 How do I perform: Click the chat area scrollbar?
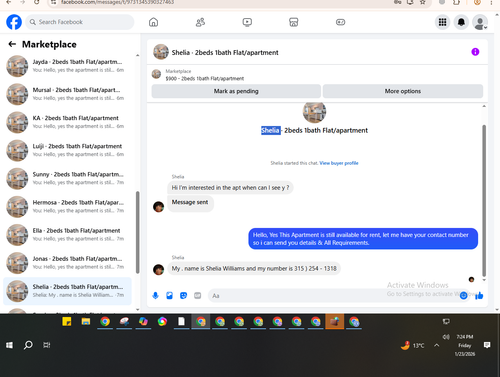click(484, 200)
